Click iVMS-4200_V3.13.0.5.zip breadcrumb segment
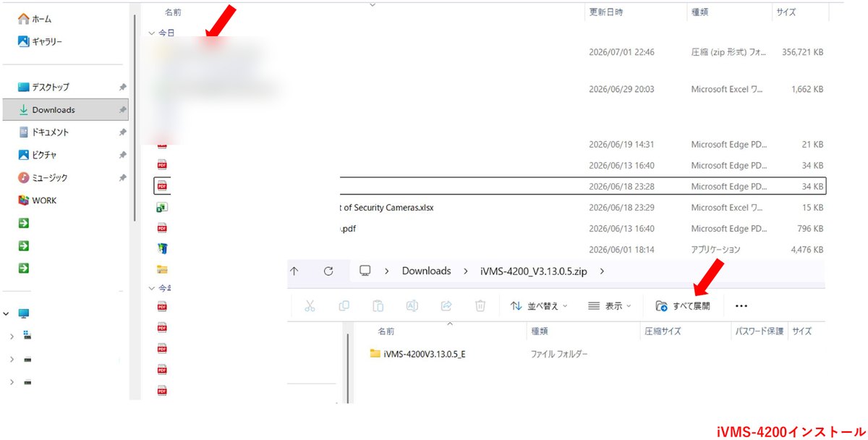The image size is (868, 440). tap(535, 271)
